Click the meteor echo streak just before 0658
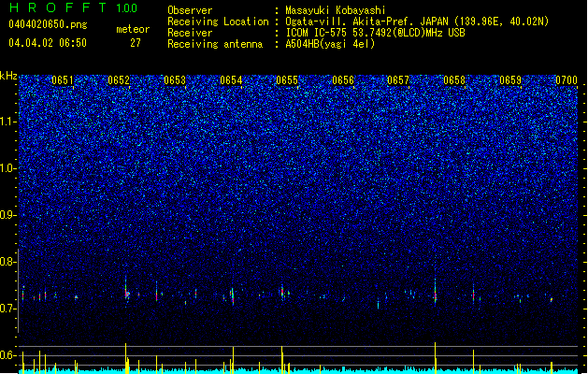Screen dimensions: 588x374 coord(436,293)
